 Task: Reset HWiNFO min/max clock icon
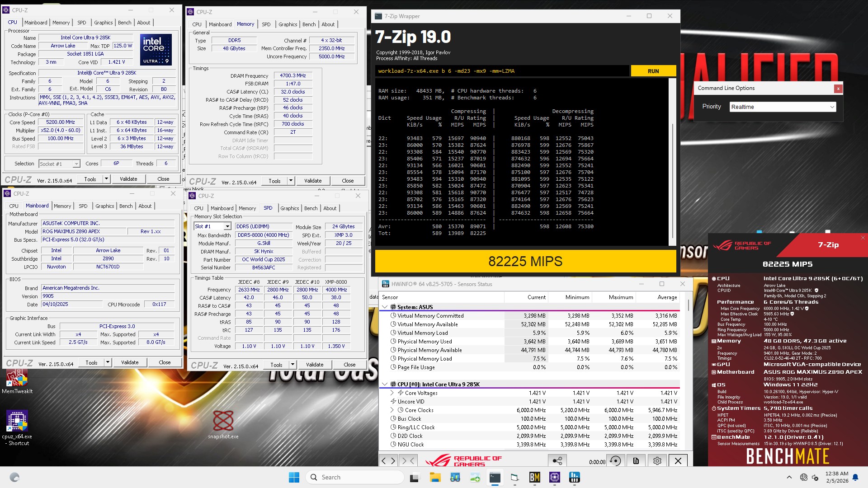pyautogui.click(x=615, y=461)
